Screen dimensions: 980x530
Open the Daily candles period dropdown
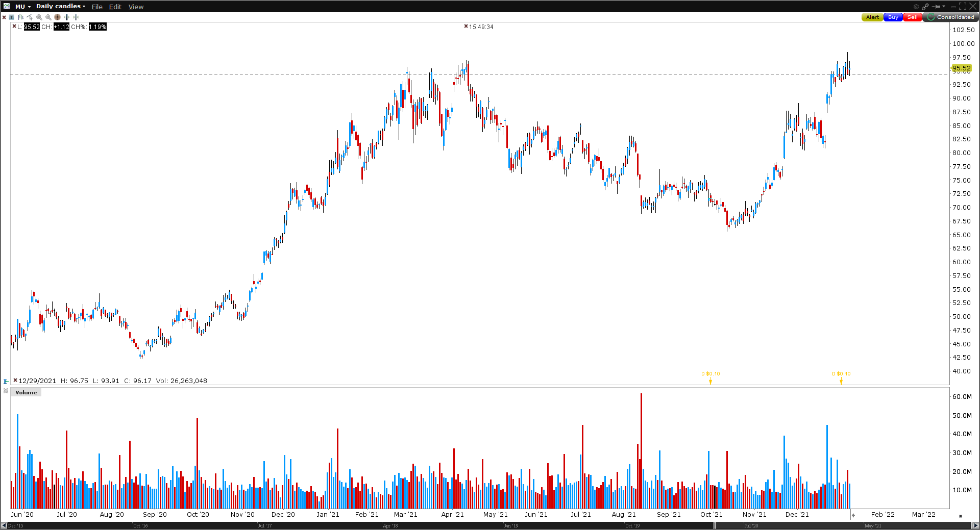60,6
